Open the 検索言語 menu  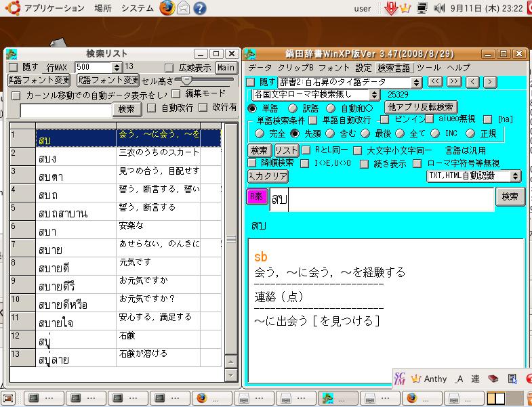394,68
